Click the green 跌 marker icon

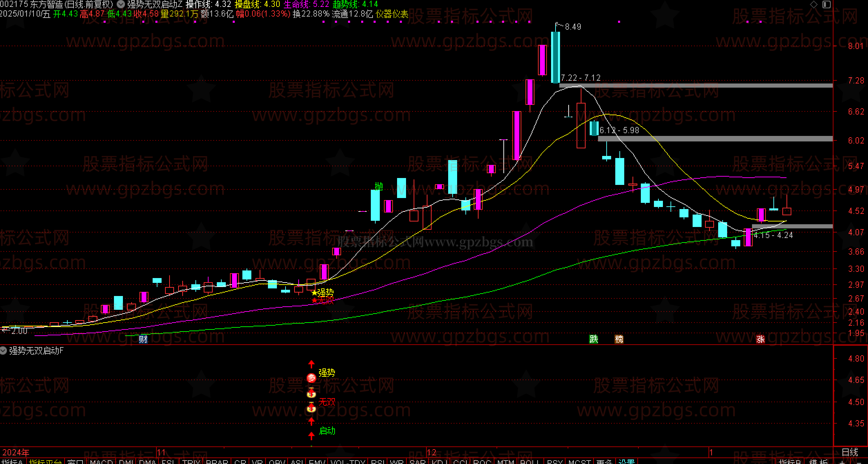pos(593,339)
